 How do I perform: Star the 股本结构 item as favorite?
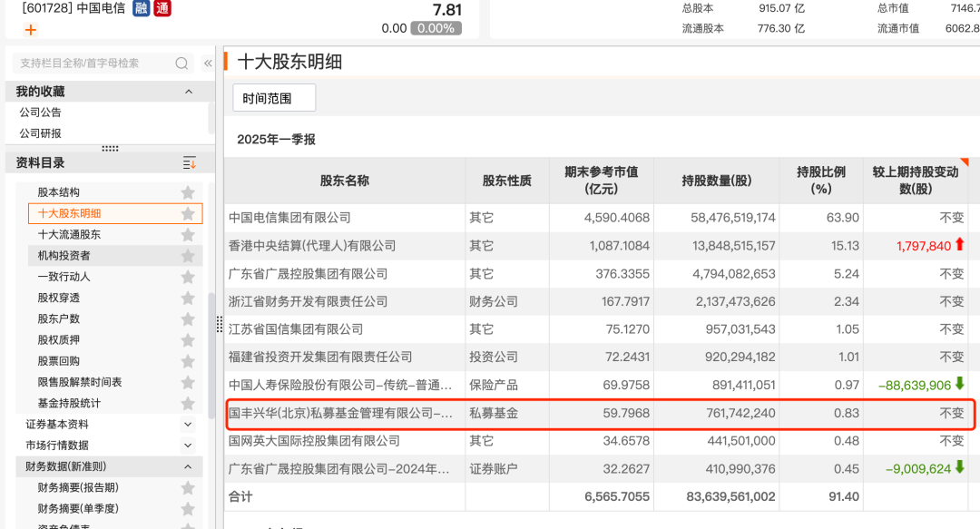[x=188, y=192]
